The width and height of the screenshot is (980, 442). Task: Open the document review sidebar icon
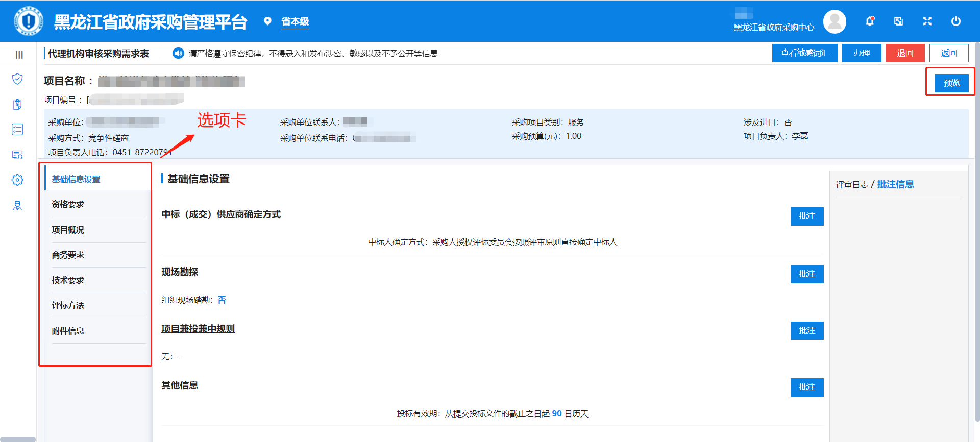tap(17, 155)
